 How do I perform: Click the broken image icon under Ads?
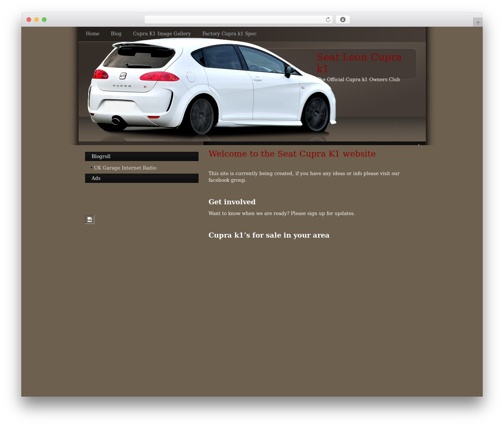[90, 219]
